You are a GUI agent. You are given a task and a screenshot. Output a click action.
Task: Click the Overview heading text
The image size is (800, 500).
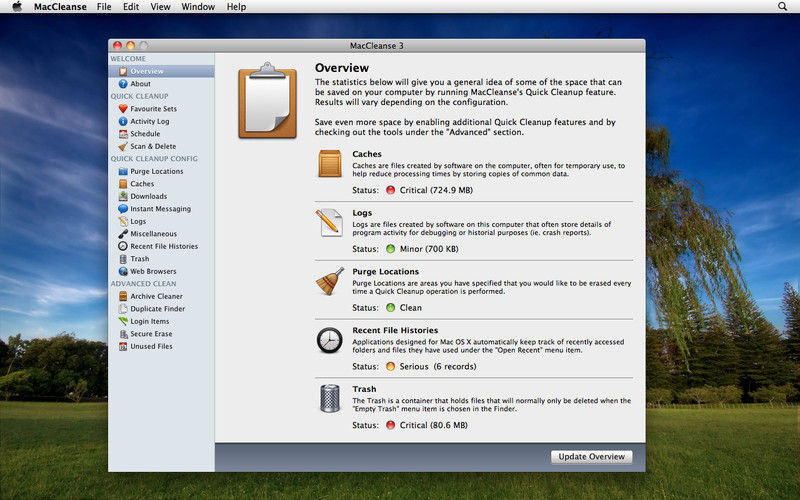click(x=342, y=68)
